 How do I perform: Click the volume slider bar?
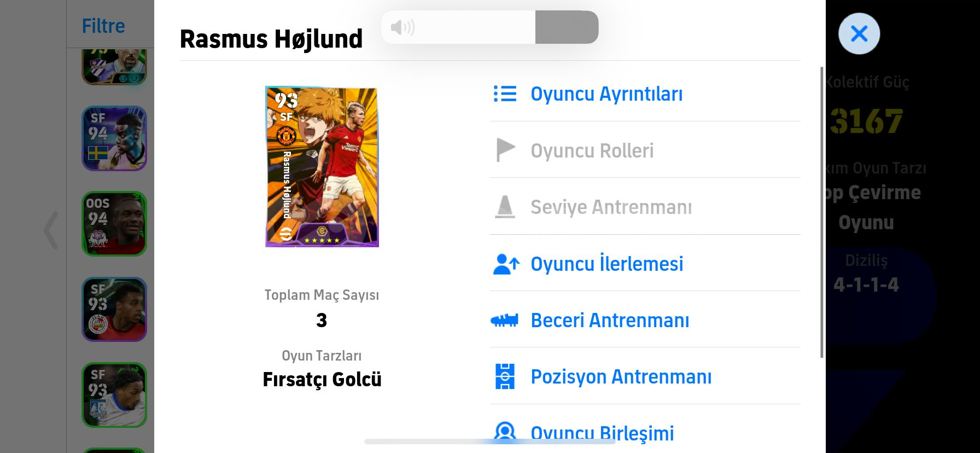tap(489, 27)
